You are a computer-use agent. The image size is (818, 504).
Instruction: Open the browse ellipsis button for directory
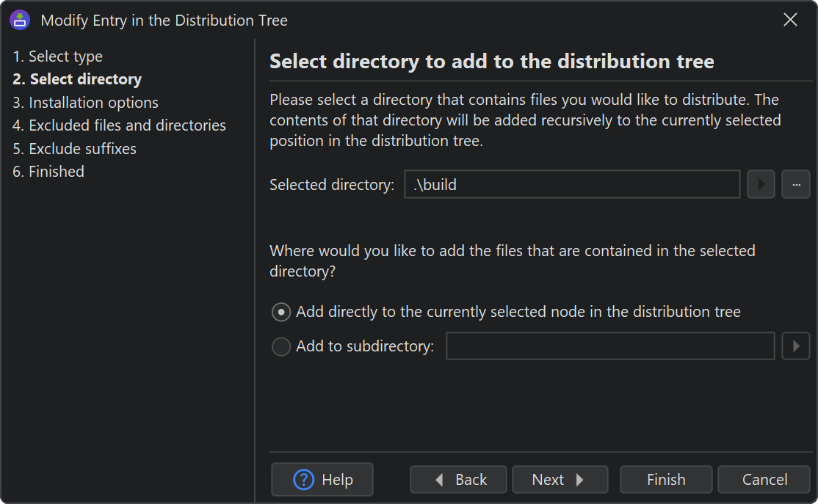pyautogui.click(x=795, y=185)
